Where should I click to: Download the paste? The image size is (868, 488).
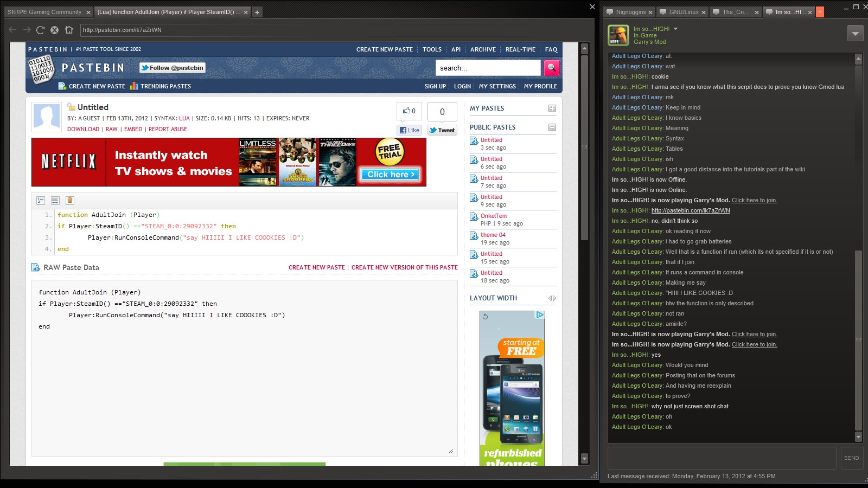click(x=83, y=129)
